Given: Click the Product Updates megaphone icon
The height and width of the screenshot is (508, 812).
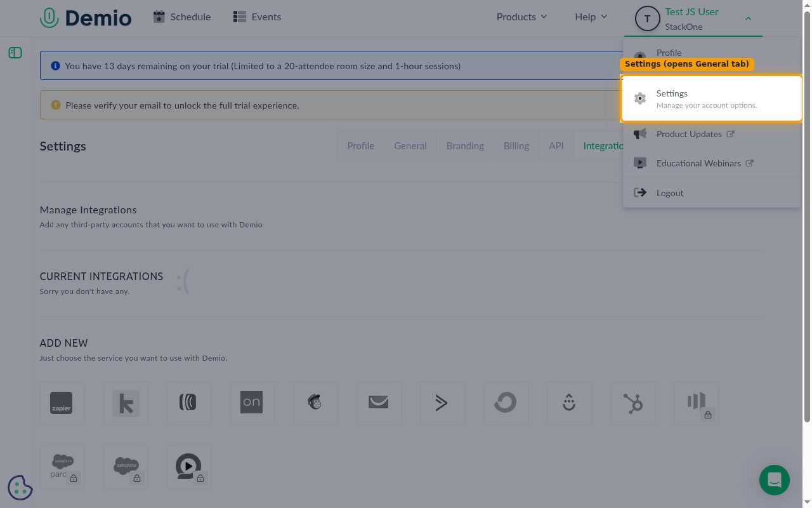Looking at the screenshot, I should (x=640, y=134).
